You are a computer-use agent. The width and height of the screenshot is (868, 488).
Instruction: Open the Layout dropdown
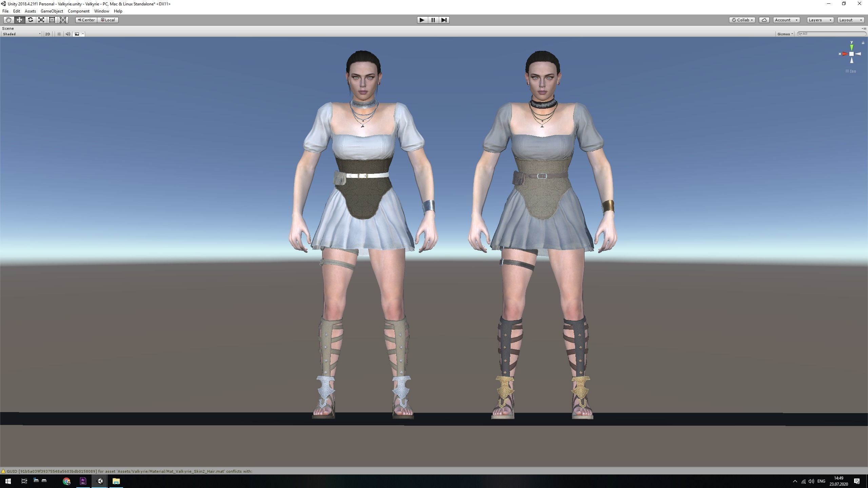pos(851,20)
